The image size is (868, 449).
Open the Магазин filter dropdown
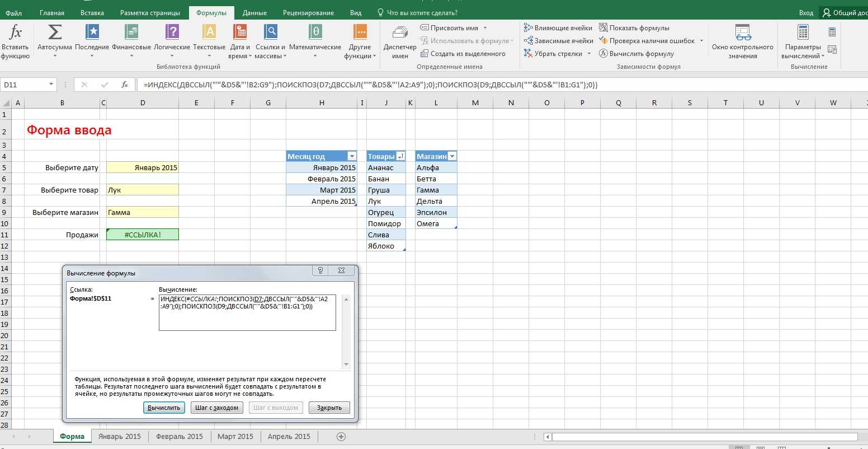click(x=452, y=157)
